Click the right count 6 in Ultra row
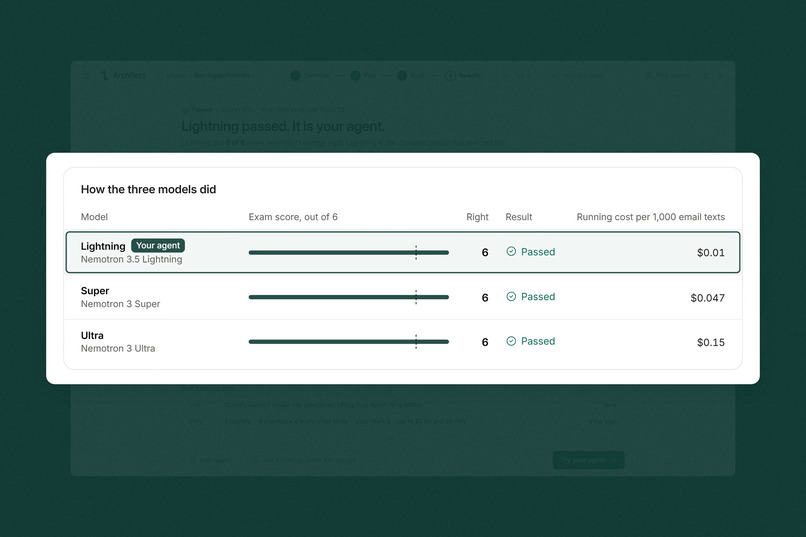The image size is (806, 537). click(485, 342)
